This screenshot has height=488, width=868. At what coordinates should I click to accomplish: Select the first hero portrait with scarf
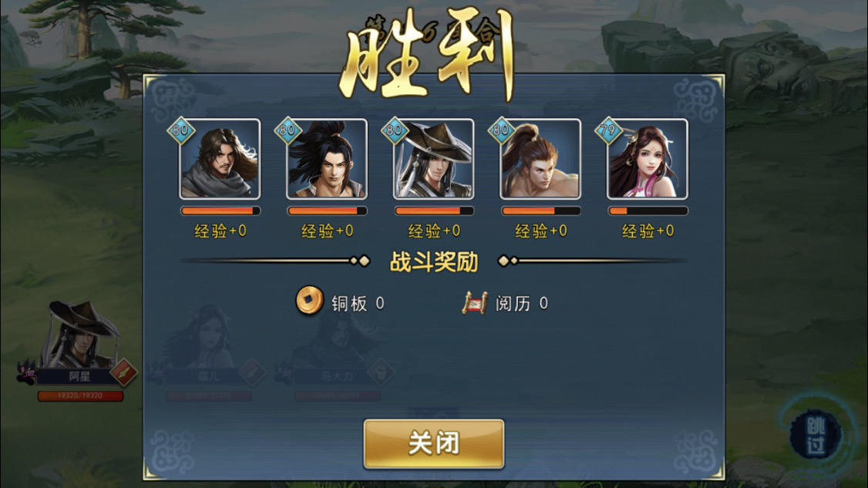(220, 159)
